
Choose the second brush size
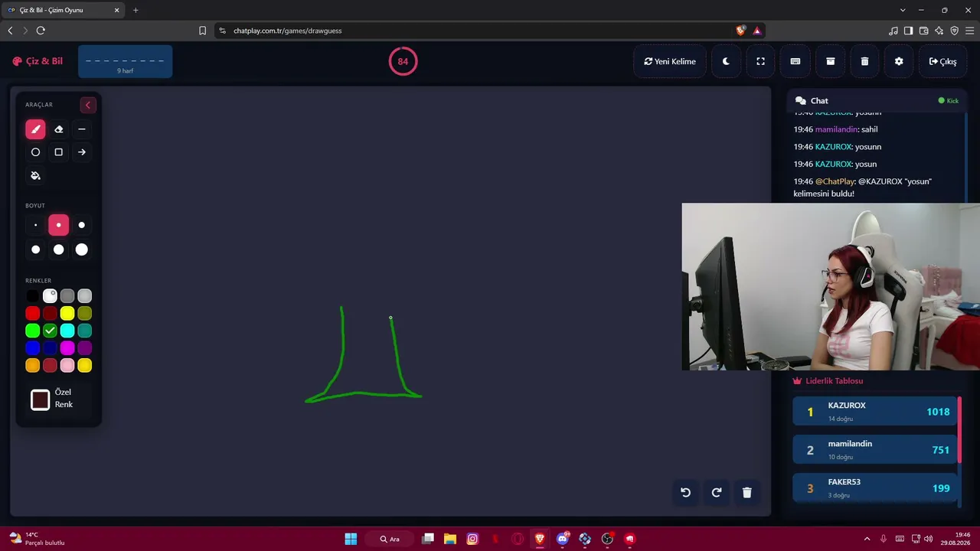point(58,225)
